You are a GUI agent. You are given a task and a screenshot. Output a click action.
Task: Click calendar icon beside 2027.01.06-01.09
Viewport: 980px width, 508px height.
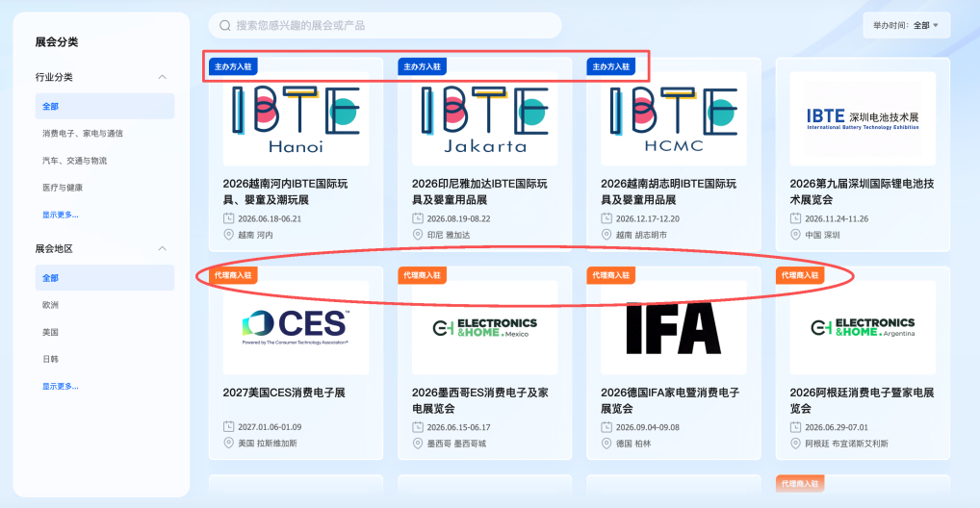[x=228, y=427]
